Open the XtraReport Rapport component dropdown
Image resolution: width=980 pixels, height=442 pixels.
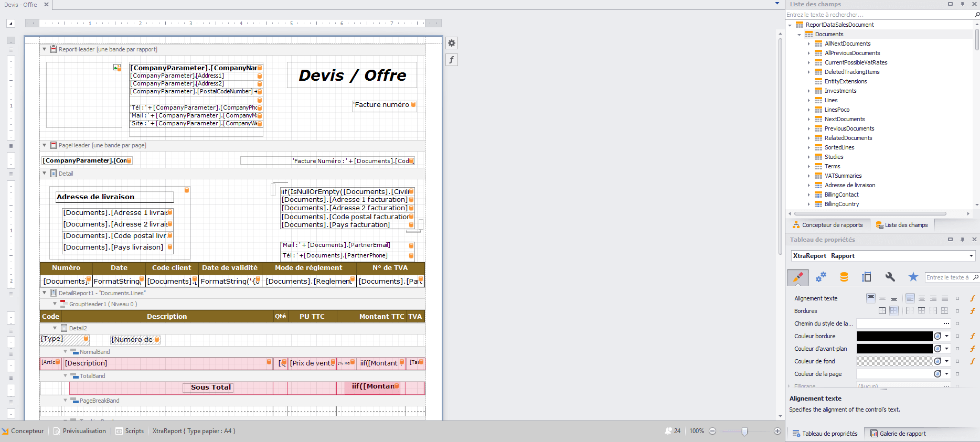click(x=971, y=256)
